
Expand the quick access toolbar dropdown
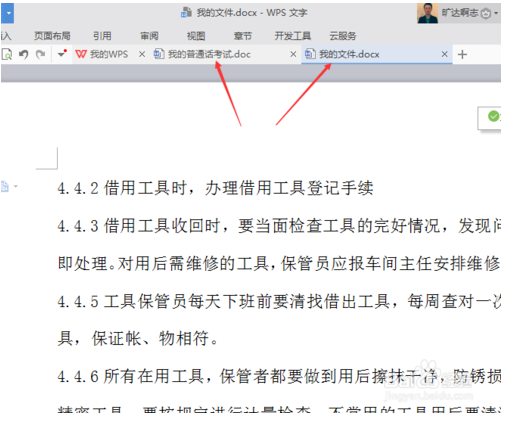tap(62, 53)
